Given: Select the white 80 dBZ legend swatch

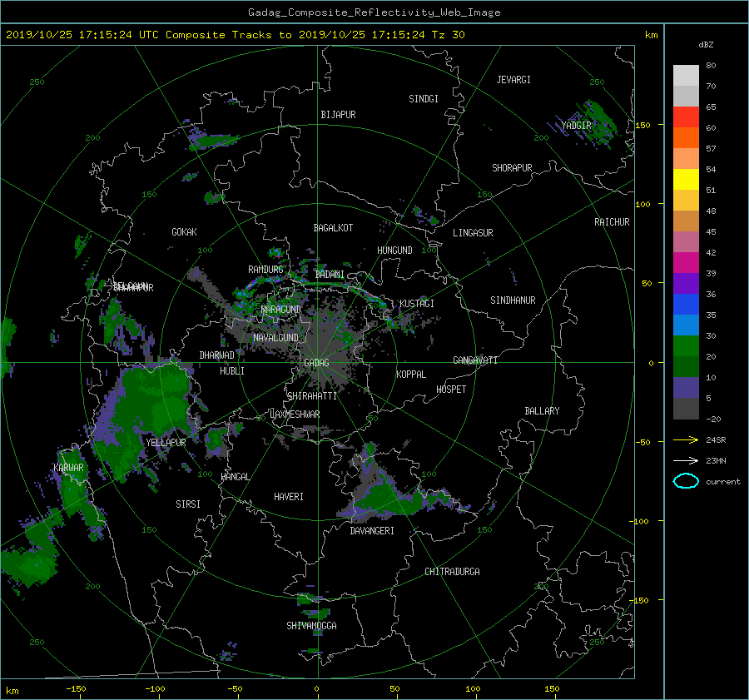Looking at the screenshot, I should (686, 75).
